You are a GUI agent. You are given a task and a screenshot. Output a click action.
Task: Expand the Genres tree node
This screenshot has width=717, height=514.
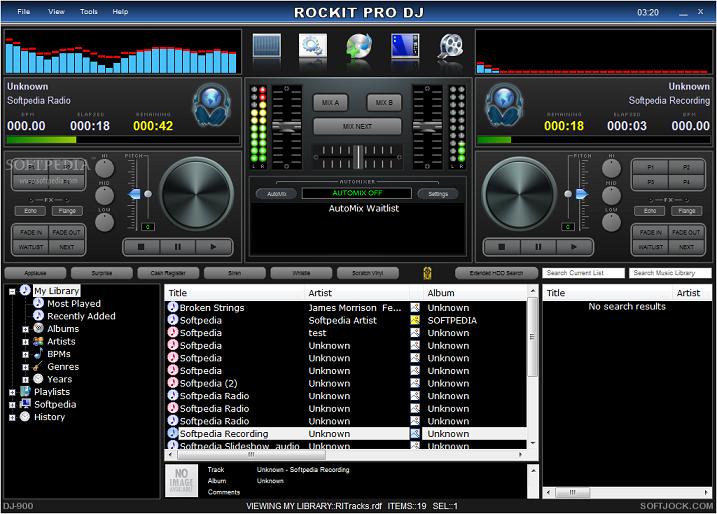25,367
